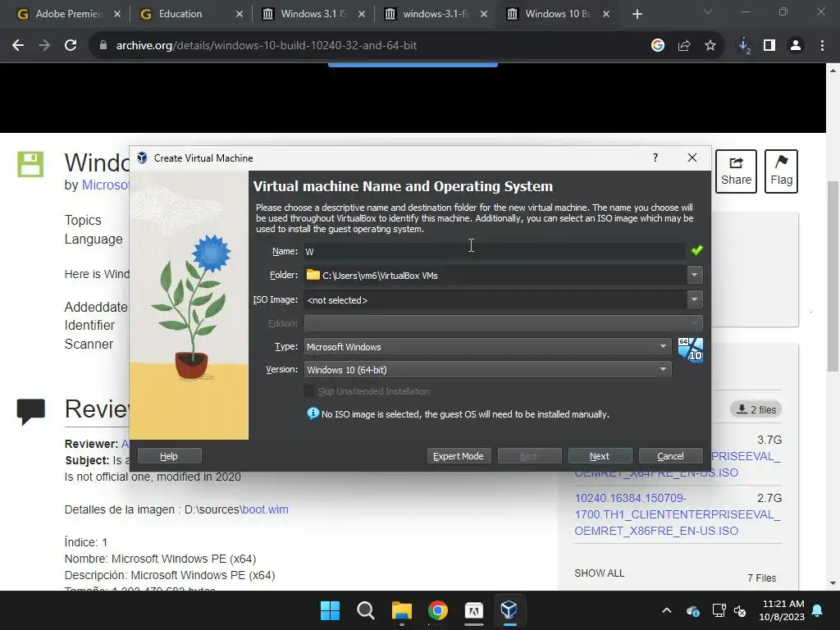Open the X86FRE_EN-US.ISO download link
Screen dimensions: 840x630
[678, 514]
